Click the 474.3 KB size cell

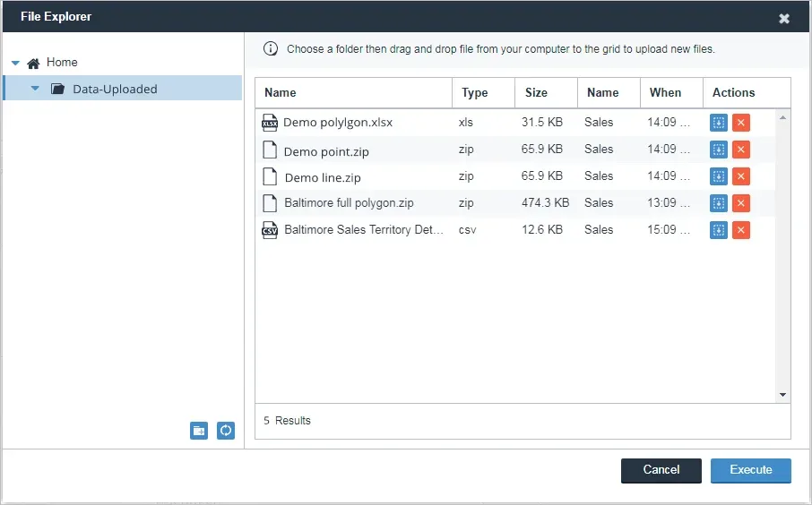pyautogui.click(x=545, y=203)
